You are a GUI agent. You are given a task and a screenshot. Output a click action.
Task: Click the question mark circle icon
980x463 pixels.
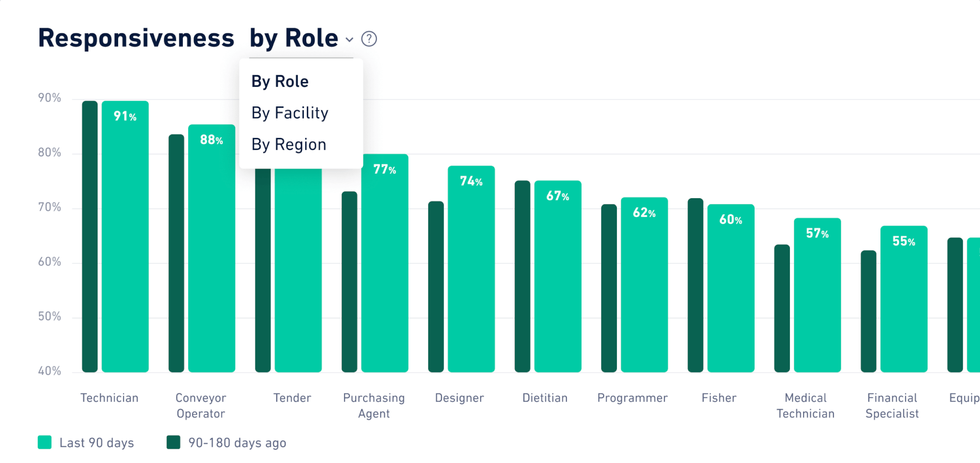pos(369,38)
